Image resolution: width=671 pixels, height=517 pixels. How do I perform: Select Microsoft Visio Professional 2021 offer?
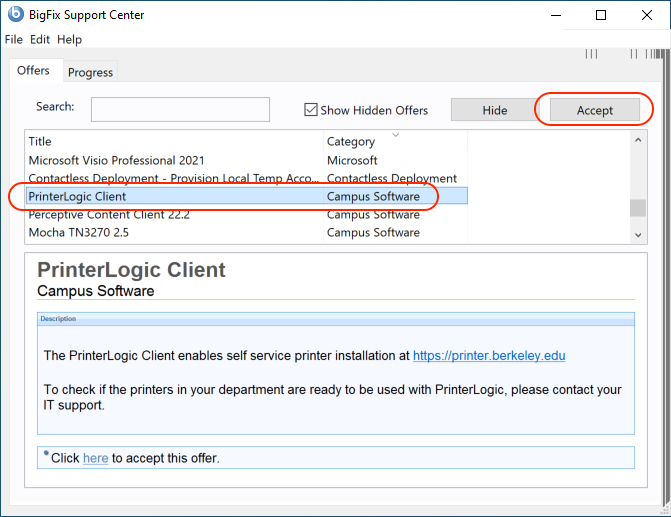click(x=116, y=160)
